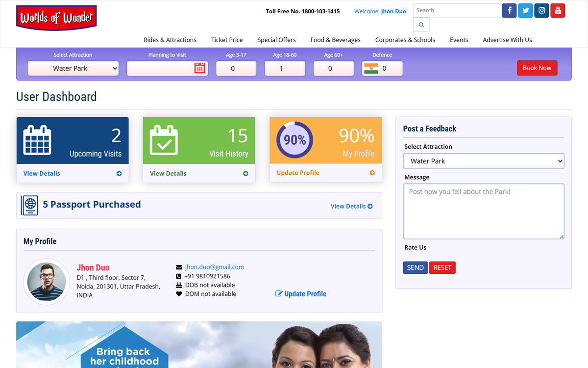Click the red Jhon Duo profile name

pyautogui.click(x=93, y=267)
